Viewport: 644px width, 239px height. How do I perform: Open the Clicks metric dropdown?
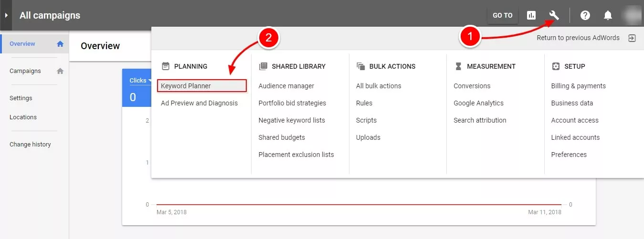pos(140,80)
